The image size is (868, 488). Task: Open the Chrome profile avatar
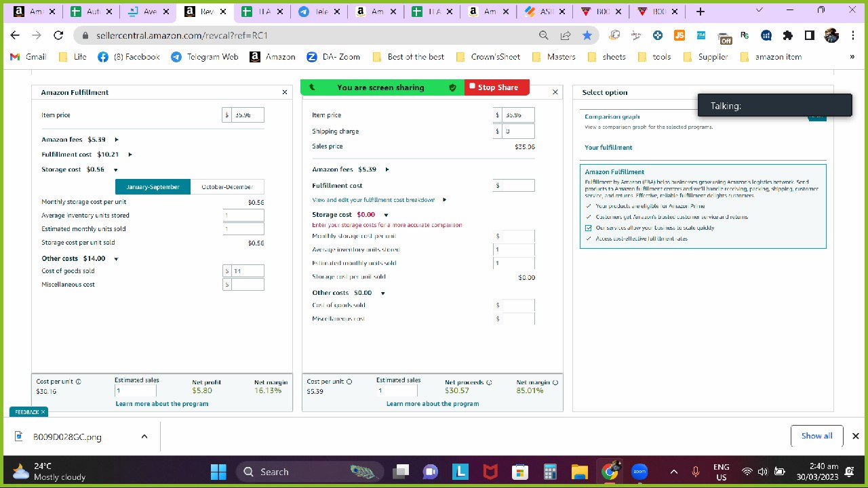click(x=831, y=35)
